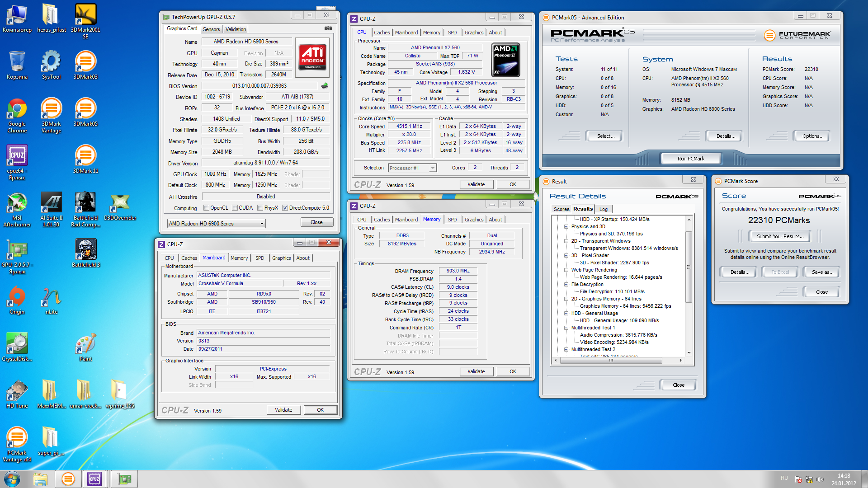This screenshot has height=488, width=868.
Task: Open Explorer from the taskbar
Action: (41, 479)
